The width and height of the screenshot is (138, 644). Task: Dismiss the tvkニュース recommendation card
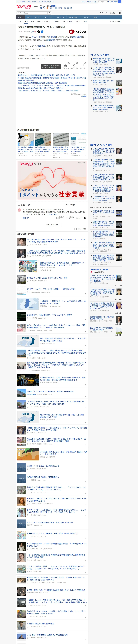pyautogui.click(x=68, y=157)
